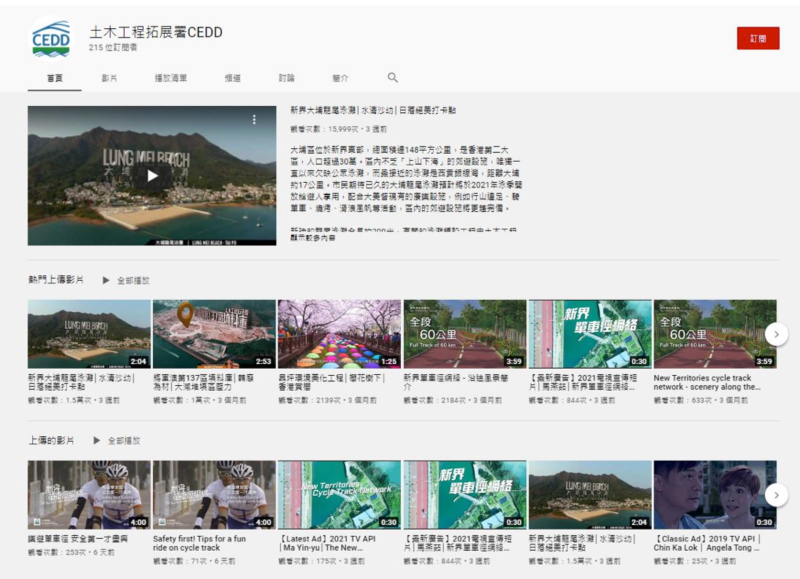Open the 簡介 about tab
This screenshot has width=800, height=579.
340,78
